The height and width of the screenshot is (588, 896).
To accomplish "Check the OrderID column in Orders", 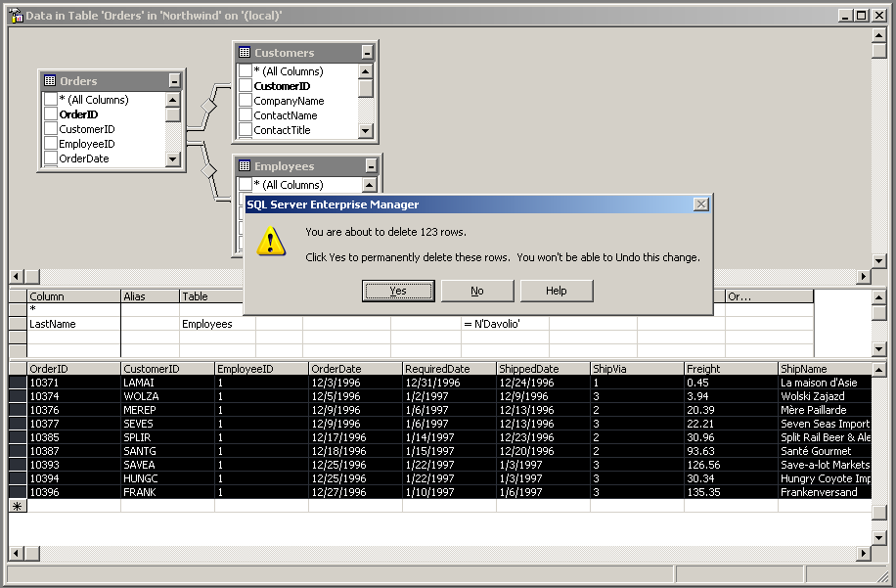I will 50,113.
